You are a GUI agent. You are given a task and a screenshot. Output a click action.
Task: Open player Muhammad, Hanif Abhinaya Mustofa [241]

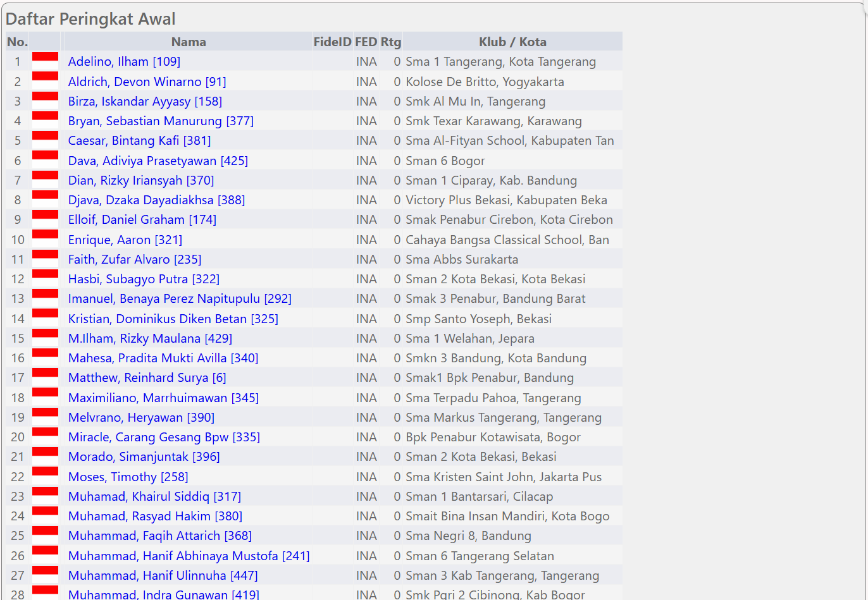point(189,556)
